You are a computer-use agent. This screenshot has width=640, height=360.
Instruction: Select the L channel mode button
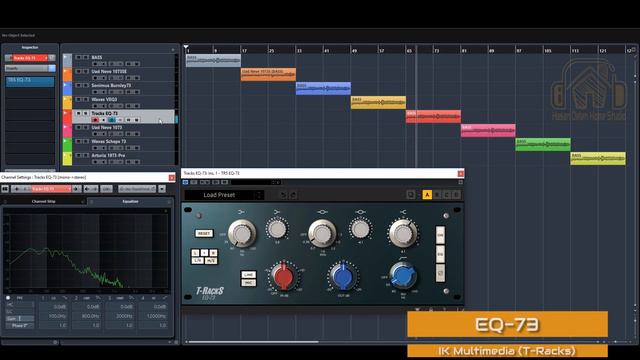tap(196, 253)
